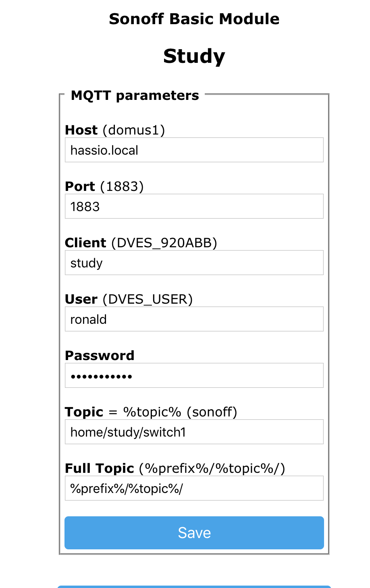Click the Sonoff Basic Module heading
The width and height of the screenshot is (370, 588).
point(194,19)
